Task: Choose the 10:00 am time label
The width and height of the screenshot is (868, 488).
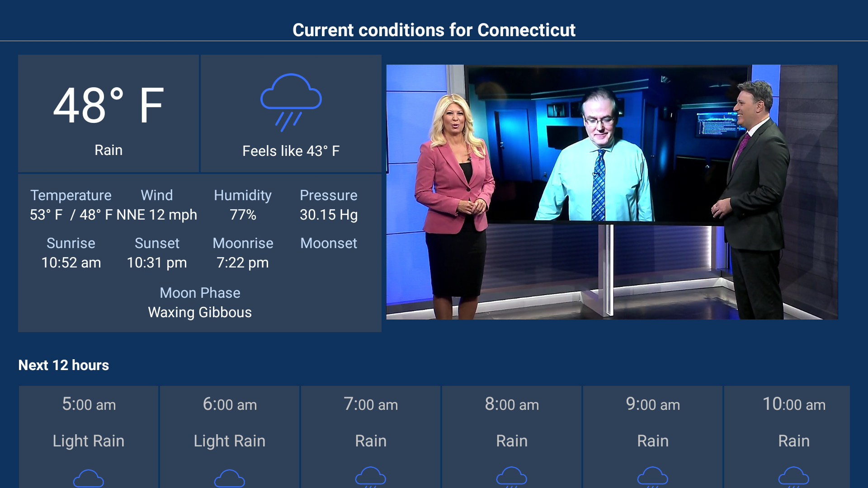Action: 794,404
